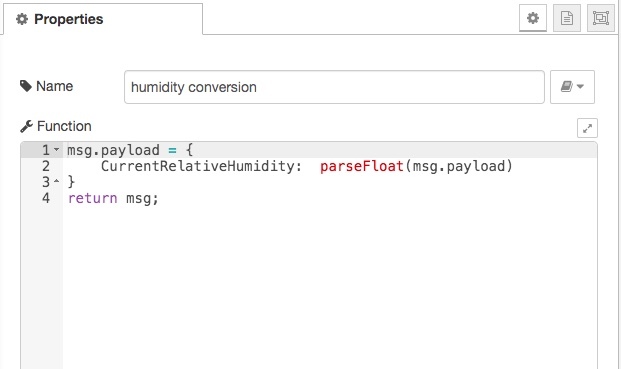Screen dimensions: 621x369
Task: Open the node appearance icon tab
Action: tap(601, 18)
